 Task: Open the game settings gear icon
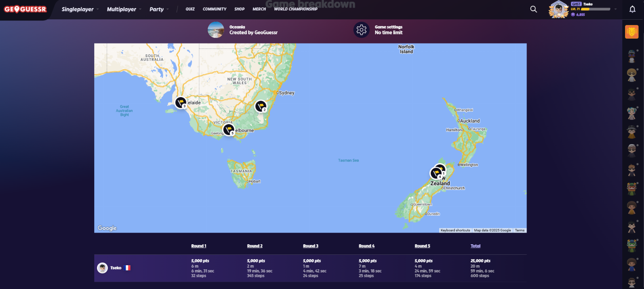(x=361, y=30)
